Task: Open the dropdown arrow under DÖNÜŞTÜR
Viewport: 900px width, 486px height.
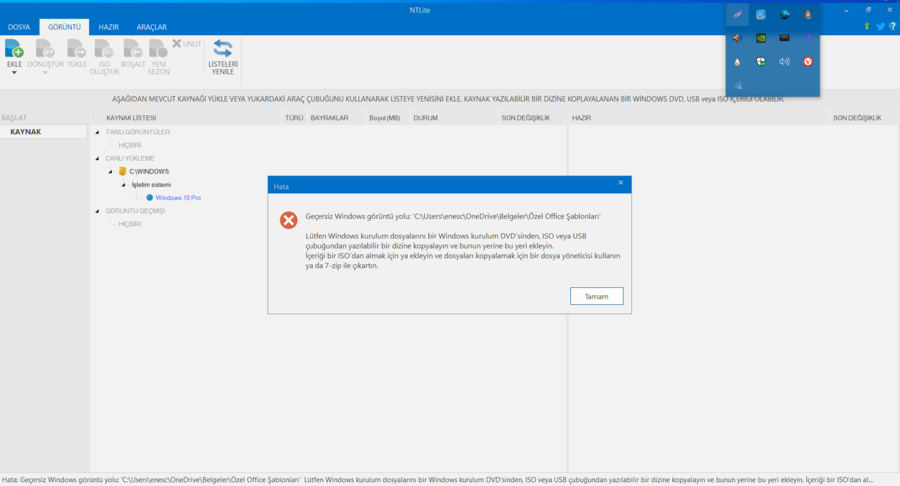Action: pyautogui.click(x=45, y=72)
